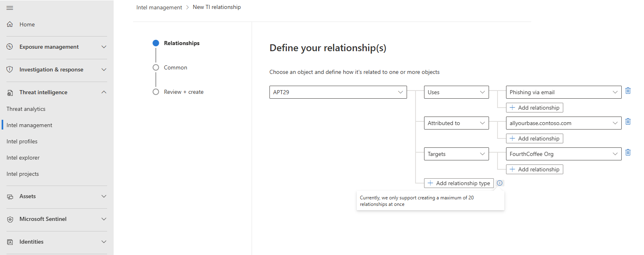Select the Common step circle

pos(156,67)
